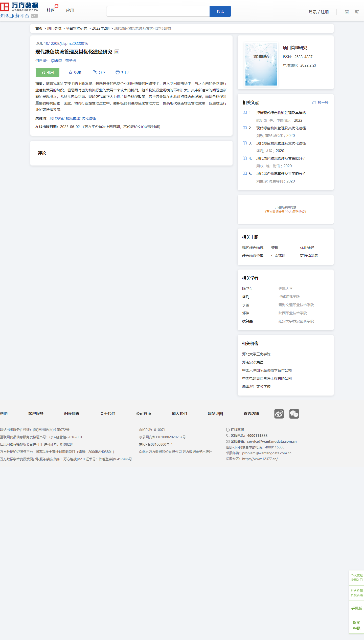Image resolution: width=364 pixels, height=640 pixels.
Task: Open institution 河南安彩集团
Action: (253, 362)
